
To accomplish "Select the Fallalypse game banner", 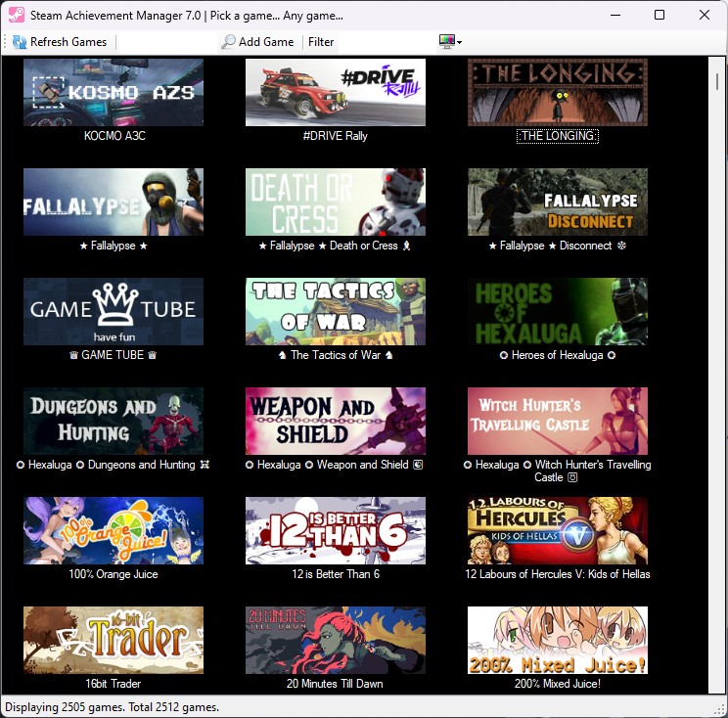I will pyautogui.click(x=114, y=202).
